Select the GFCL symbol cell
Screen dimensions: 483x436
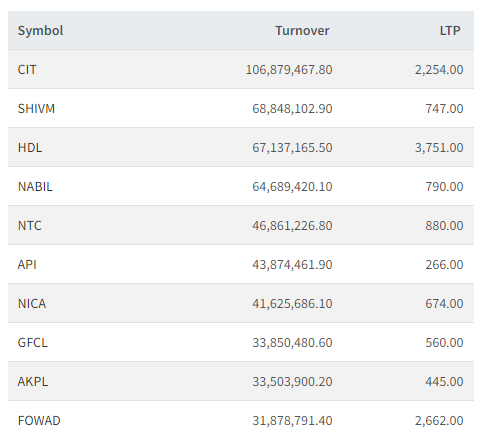tap(33, 343)
